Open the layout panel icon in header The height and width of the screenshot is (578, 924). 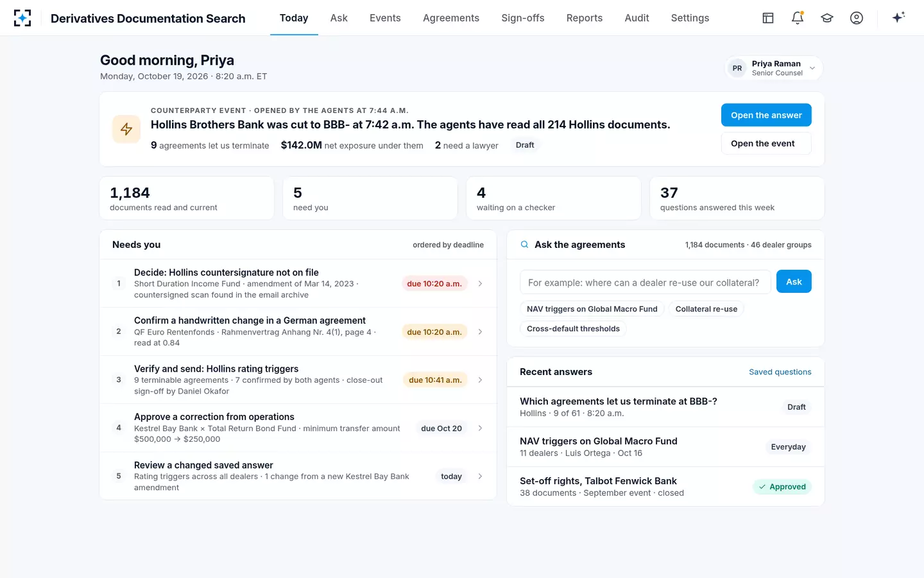768,18
